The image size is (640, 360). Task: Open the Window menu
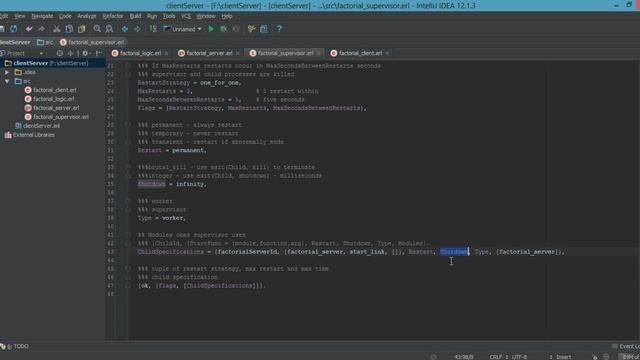206,16
